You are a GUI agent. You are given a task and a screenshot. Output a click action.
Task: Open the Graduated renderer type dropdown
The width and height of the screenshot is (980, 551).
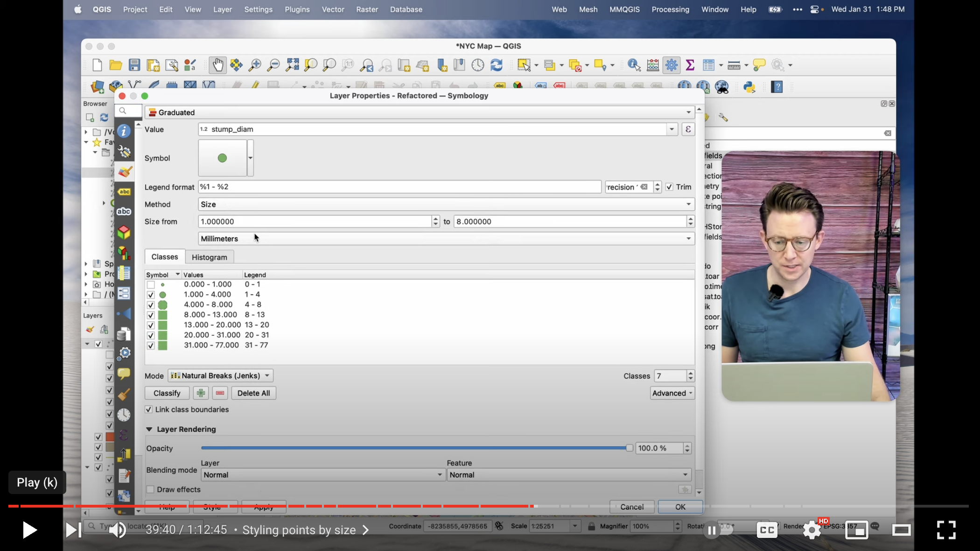[420, 113]
